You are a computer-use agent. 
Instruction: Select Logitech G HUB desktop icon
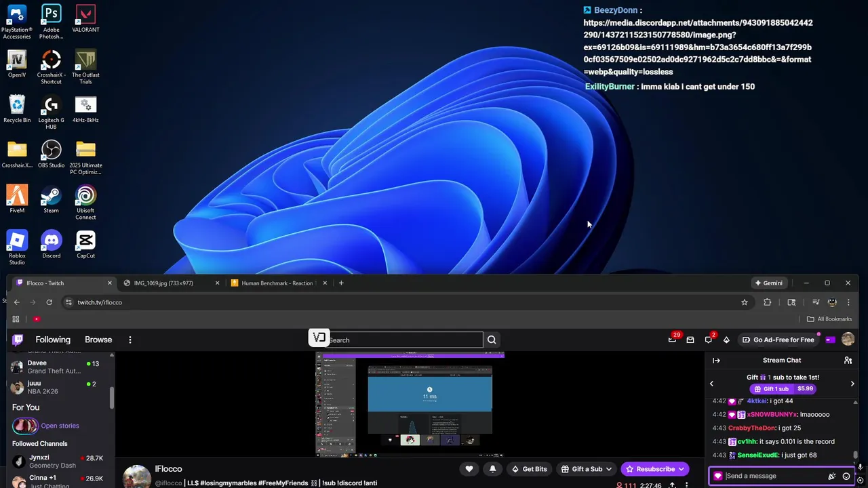click(x=51, y=113)
